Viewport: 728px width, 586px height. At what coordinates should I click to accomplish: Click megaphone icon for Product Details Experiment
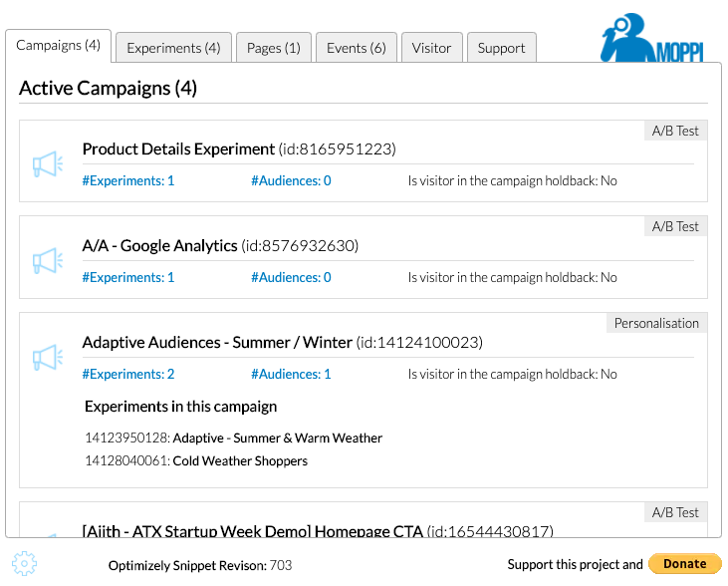[x=48, y=164]
